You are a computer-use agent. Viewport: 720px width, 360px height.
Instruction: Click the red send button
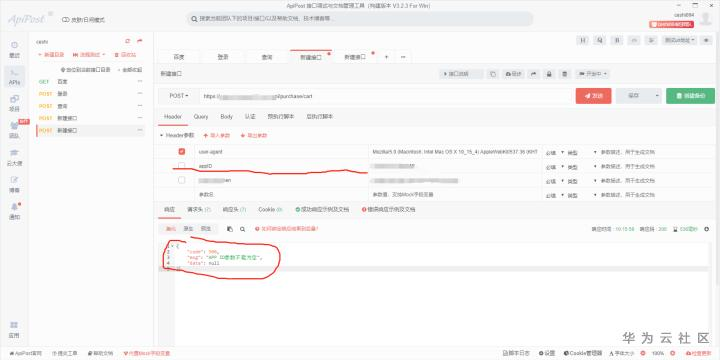593,96
